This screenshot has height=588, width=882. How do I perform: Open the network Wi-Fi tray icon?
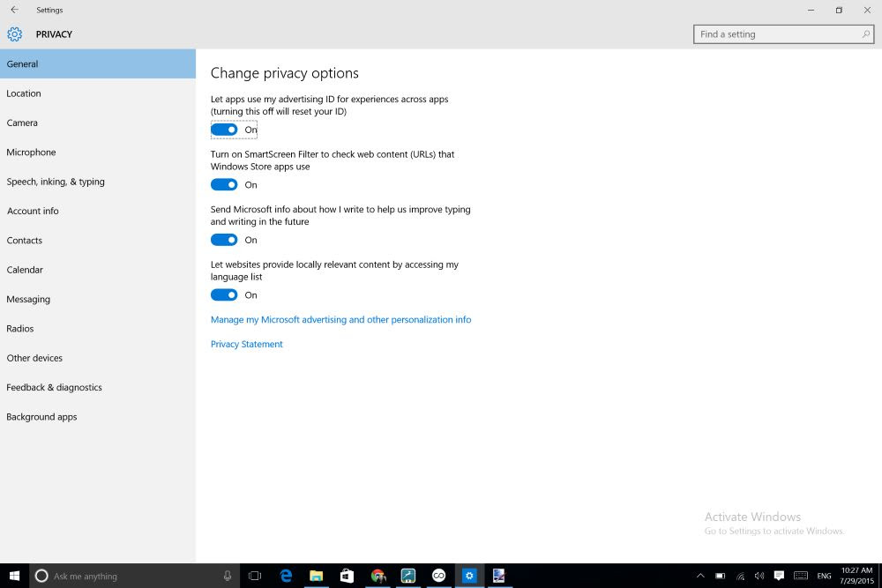pyautogui.click(x=740, y=576)
